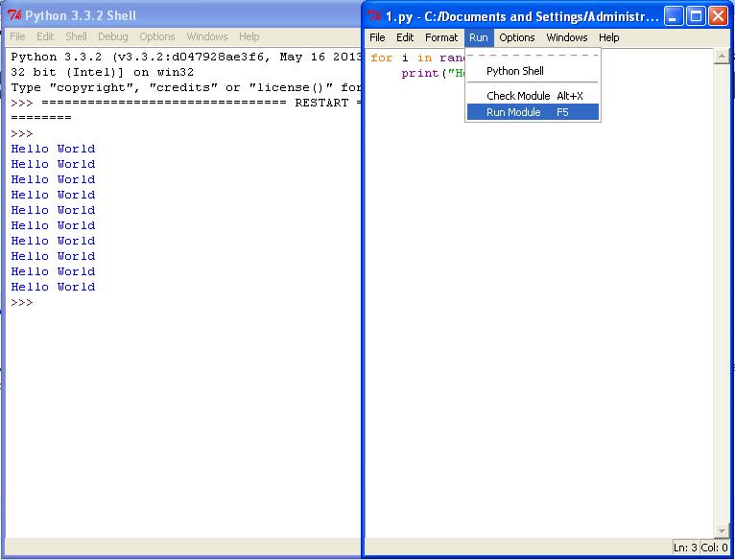
Task: Click the IDLE icon in the editor title bar
Action: (375, 16)
